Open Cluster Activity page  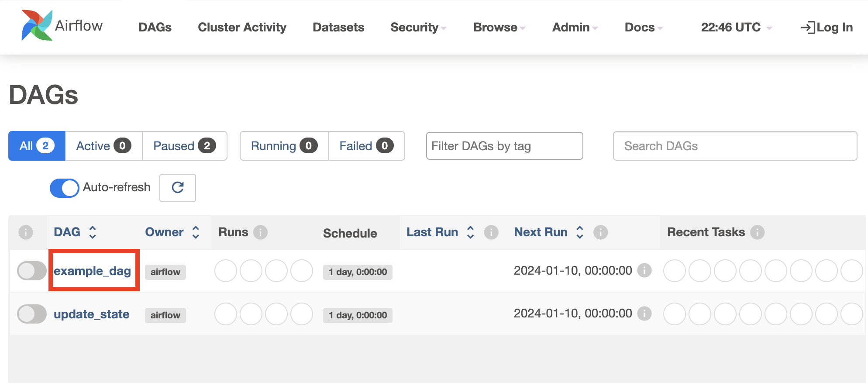[242, 28]
